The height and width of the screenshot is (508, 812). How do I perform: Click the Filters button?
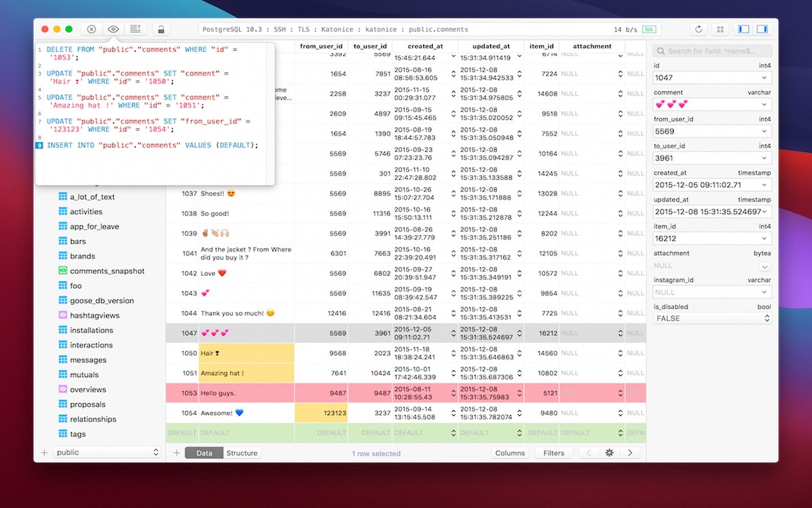coord(553,453)
